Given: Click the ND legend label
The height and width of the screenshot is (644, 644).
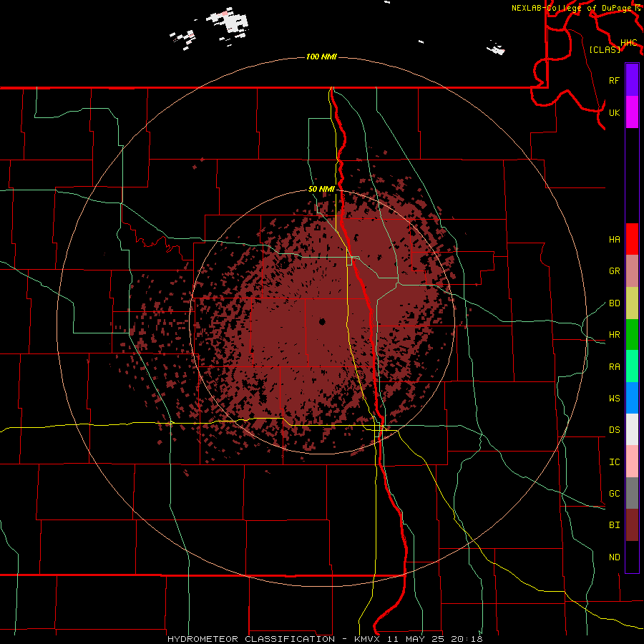Looking at the screenshot, I should pos(614,557).
